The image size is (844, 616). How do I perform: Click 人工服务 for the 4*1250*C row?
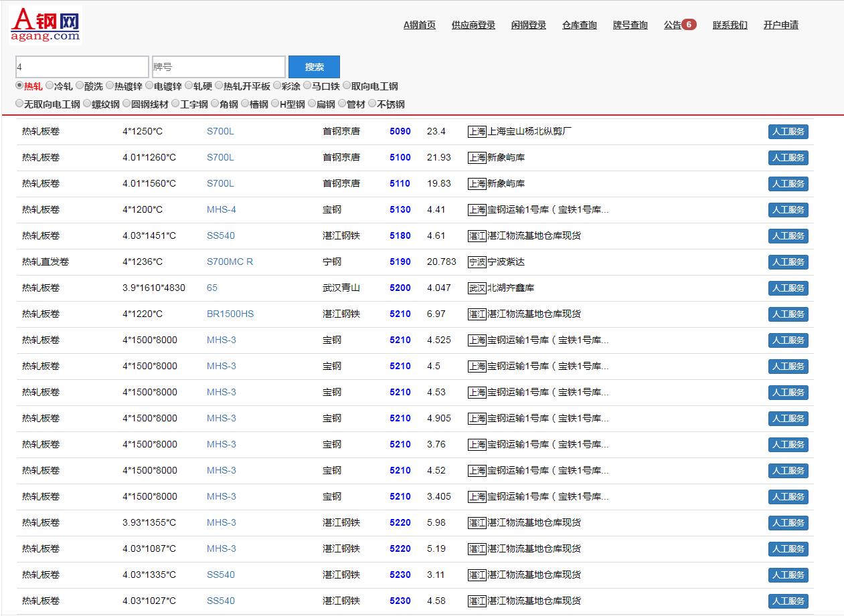tap(788, 132)
